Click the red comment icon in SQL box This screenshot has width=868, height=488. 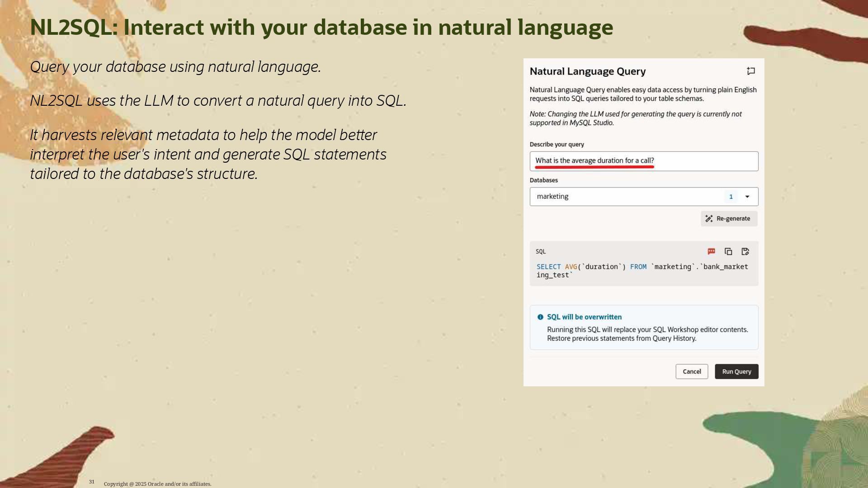point(711,251)
